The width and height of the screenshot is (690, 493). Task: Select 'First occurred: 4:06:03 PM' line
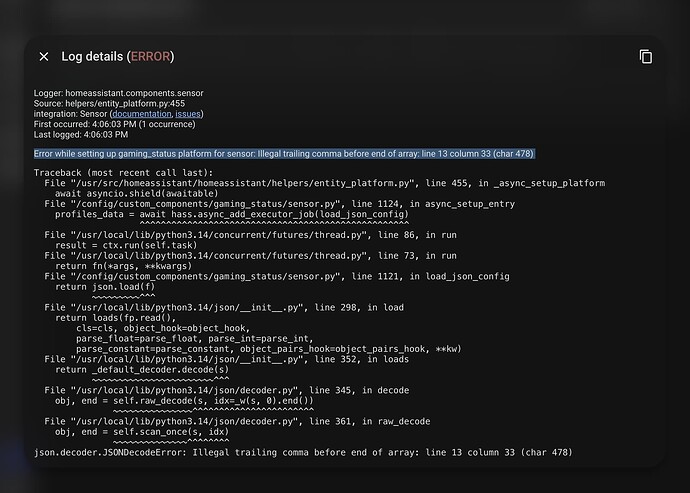pos(114,125)
